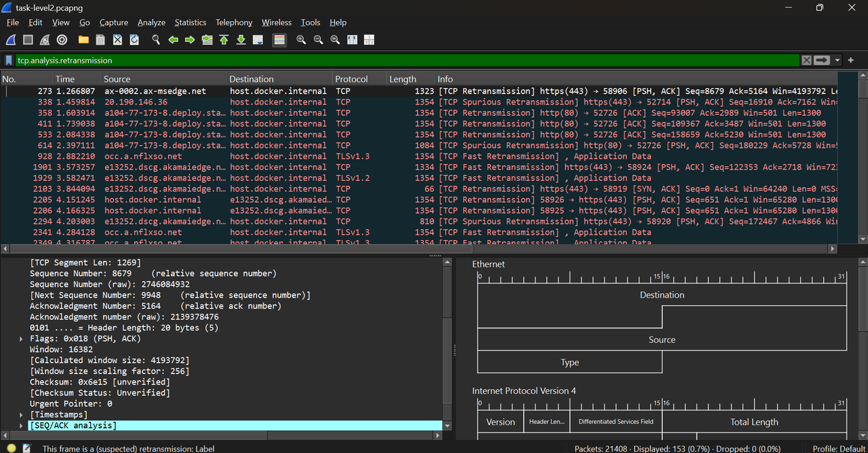Zoom out main window text
Image resolution: width=868 pixels, height=453 pixels.
[318, 40]
